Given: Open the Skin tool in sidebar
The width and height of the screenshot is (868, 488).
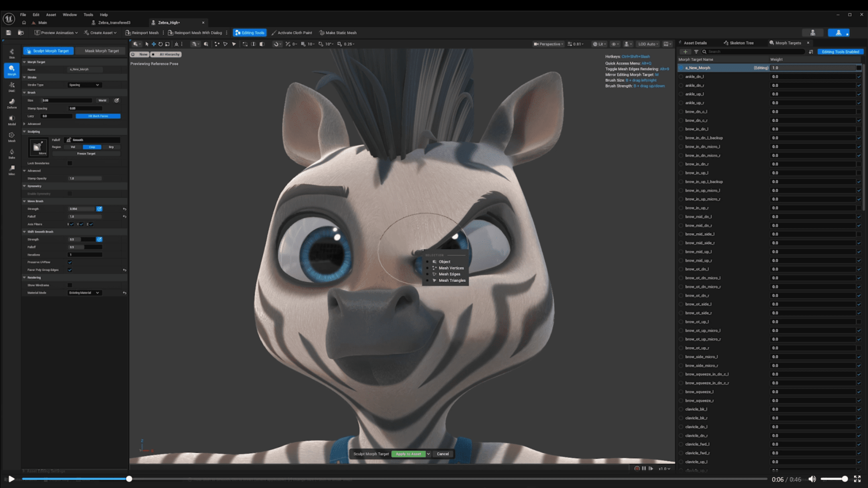Looking at the screenshot, I should (12, 53).
